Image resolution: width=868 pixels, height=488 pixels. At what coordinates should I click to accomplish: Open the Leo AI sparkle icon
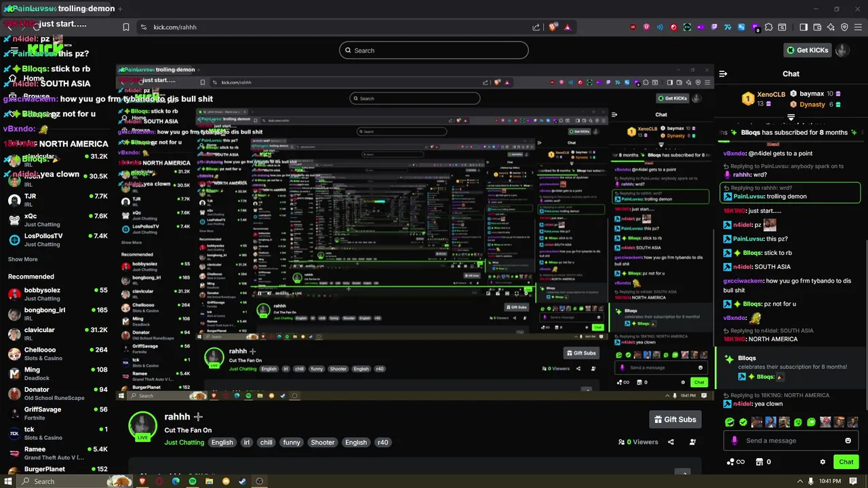831,27
